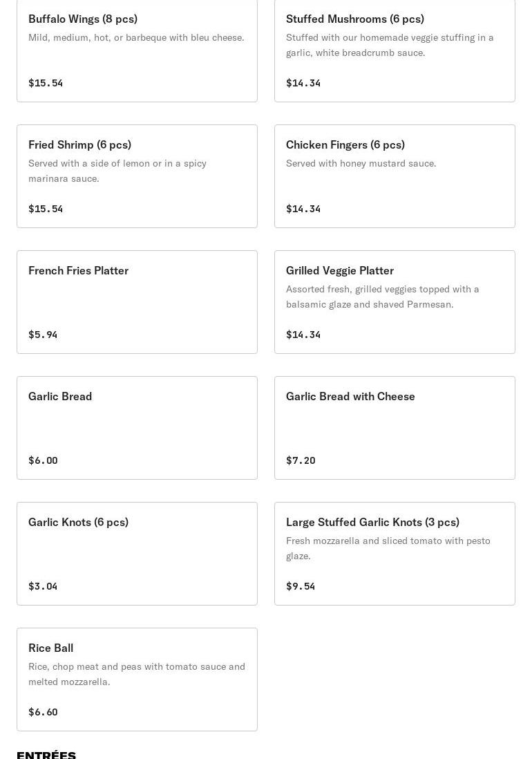Click the $7.20 price label
Viewport: 532px width, 759px height.
coord(301,460)
